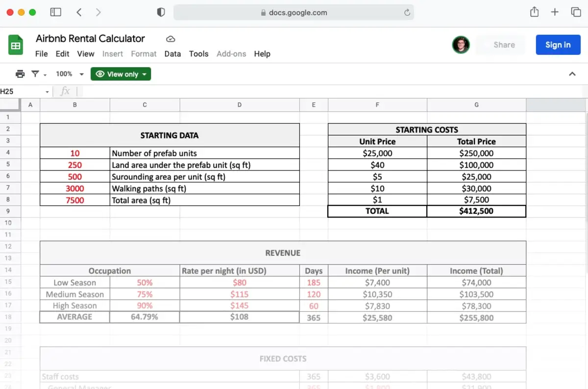The width and height of the screenshot is (588, 389).
Task: Click the fx formula icon
Action: [65, 91]
